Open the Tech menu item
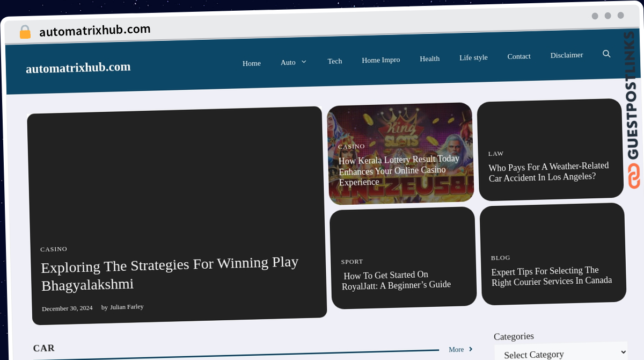 click(335, 61)
